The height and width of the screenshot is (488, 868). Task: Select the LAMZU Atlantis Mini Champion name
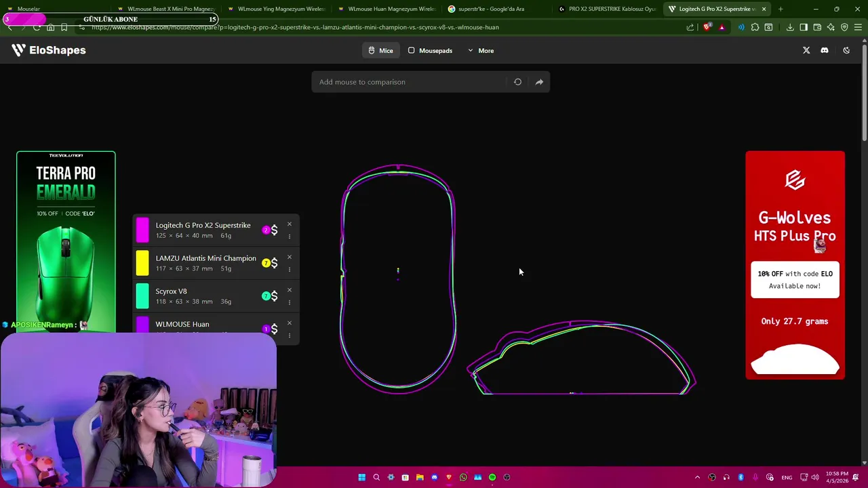tap(205, 258)
